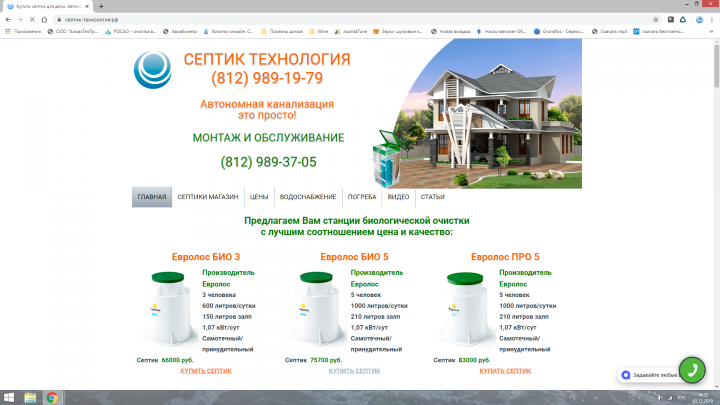Click the browser forward arrow
Screen dimensions: 720x405
pyautogui.click(x=20, y=20)
